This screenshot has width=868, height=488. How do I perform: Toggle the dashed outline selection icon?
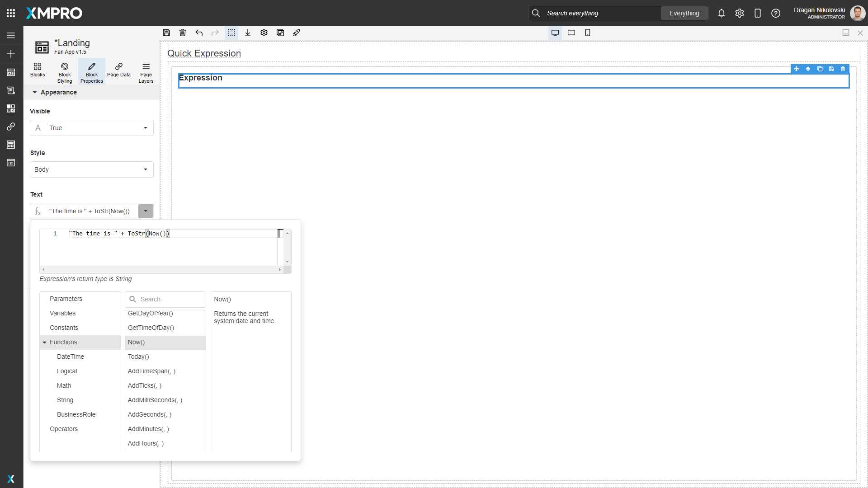point(231,33)
